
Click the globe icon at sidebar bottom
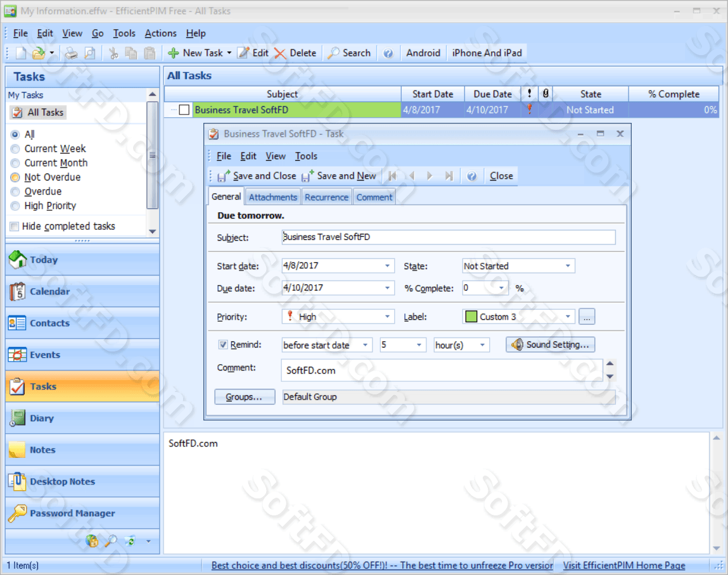click(92, 541)
